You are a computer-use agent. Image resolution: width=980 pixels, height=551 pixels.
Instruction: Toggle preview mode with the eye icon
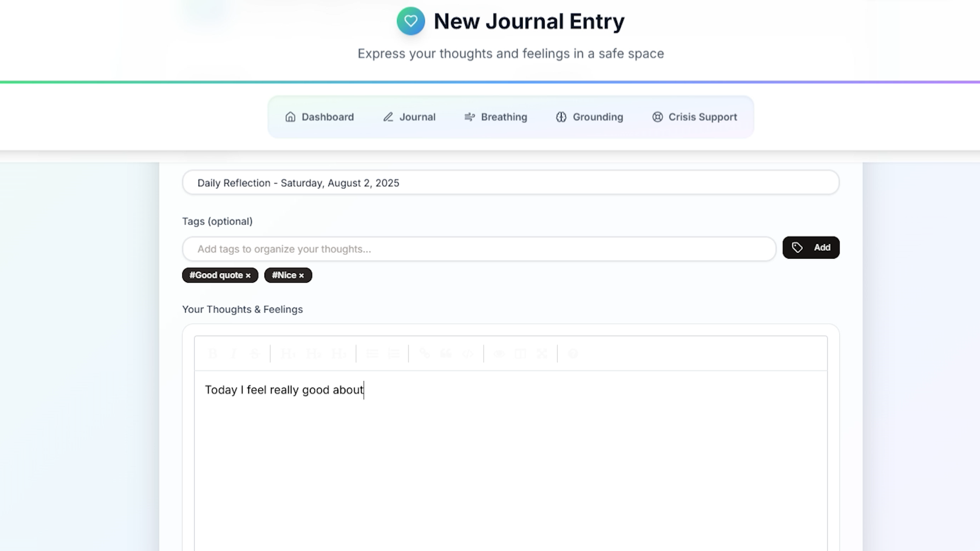tap(499, 354)
